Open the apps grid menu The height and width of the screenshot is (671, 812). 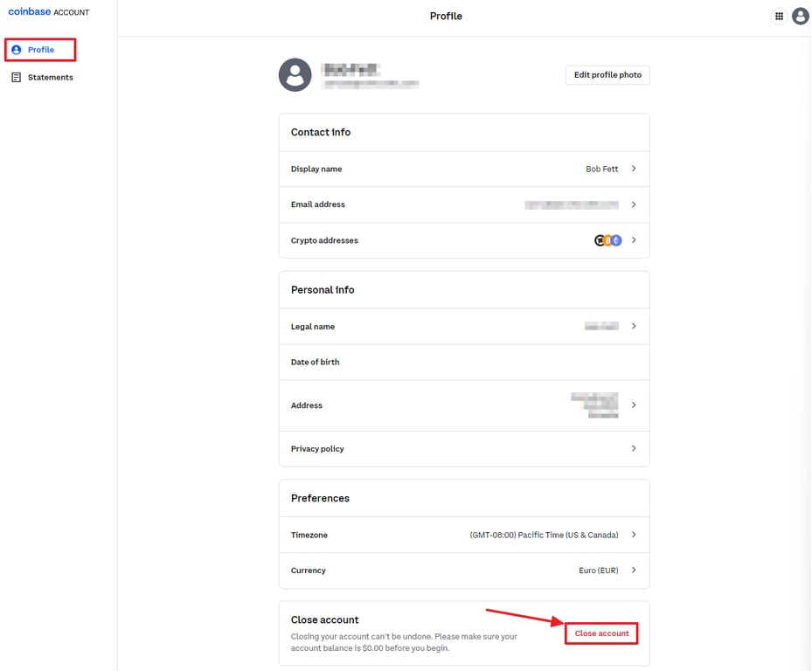click(779, 16)
